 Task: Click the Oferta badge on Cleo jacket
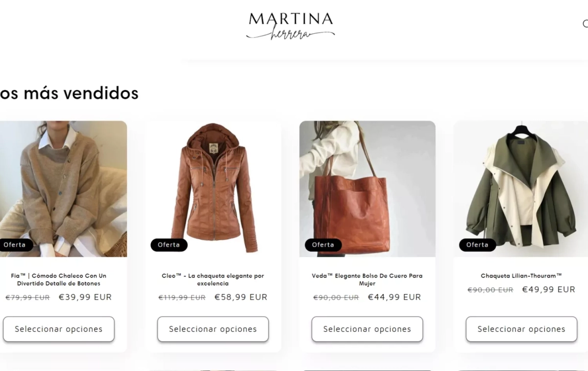click(x=169, y=245)
